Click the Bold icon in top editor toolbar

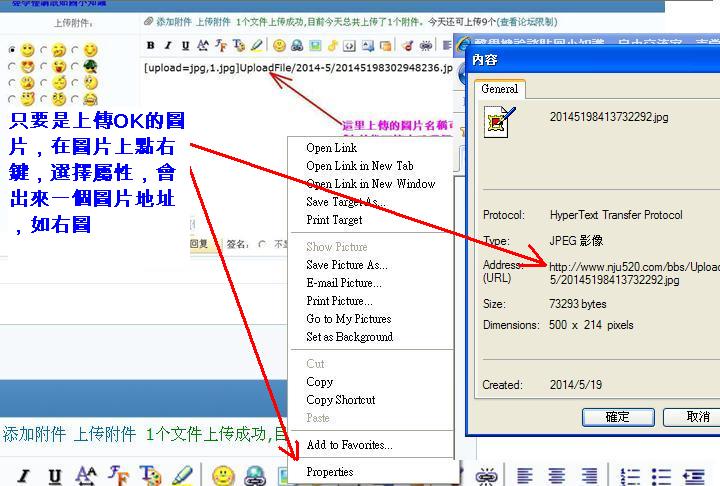[x=150, y=45]
